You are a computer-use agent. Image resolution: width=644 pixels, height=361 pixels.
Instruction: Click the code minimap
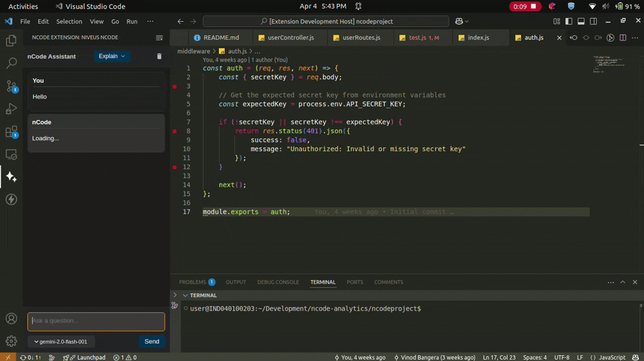click(x=609, y=64)
